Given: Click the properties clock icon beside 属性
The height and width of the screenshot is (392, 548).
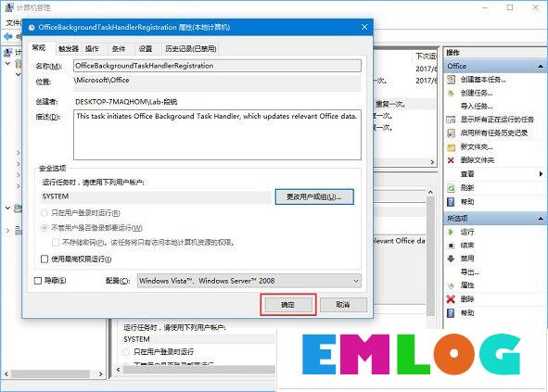Looking at the screenshot, I should point(452,285).
